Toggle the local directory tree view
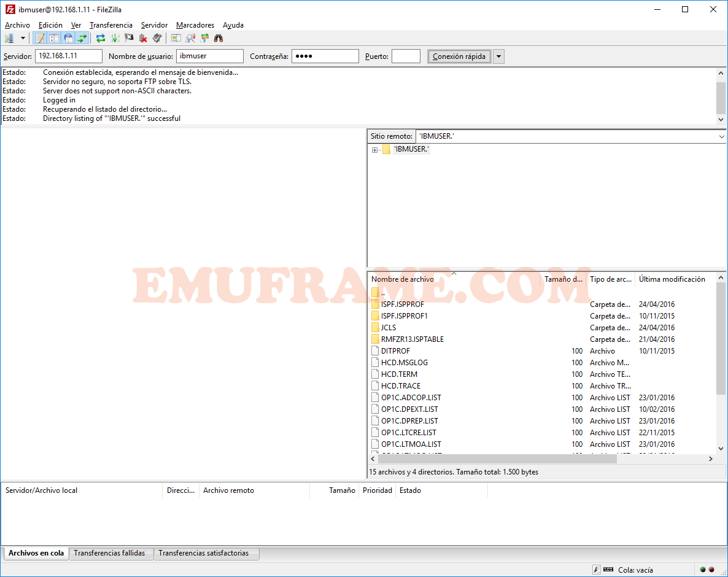Screen dimensions: 728x577 tap(54, 38)
